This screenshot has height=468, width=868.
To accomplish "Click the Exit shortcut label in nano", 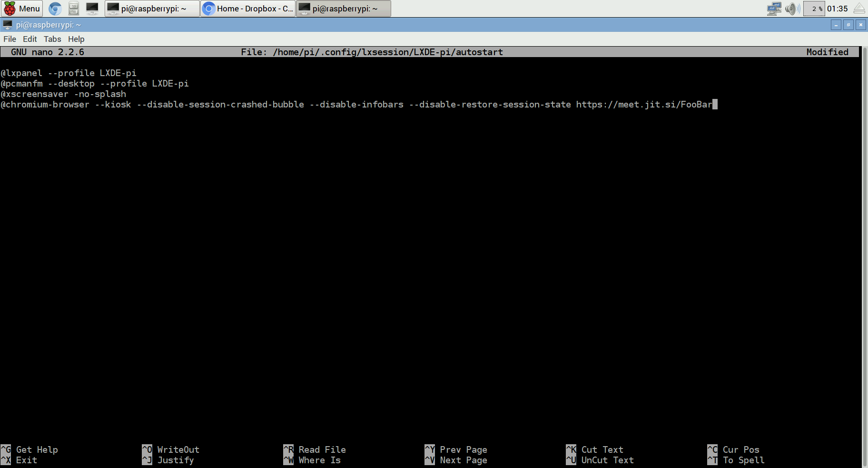I will [27, 460].
